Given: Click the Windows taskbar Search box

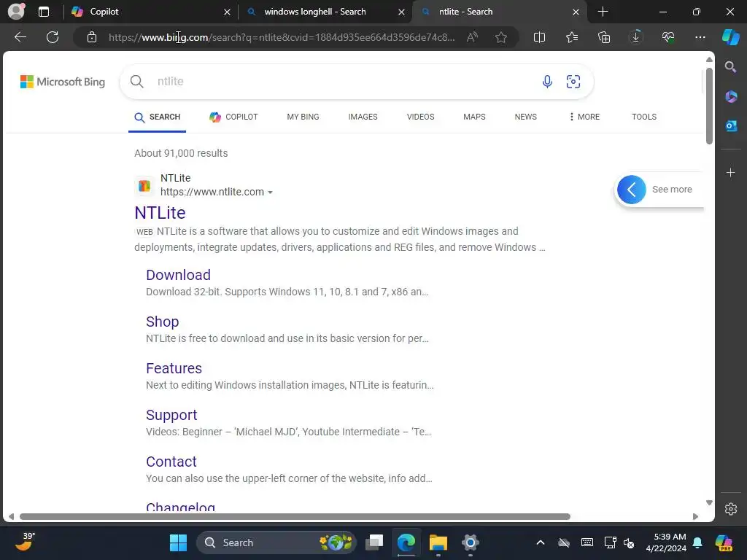Looking at the screenshot, I should tap(276, 542).
